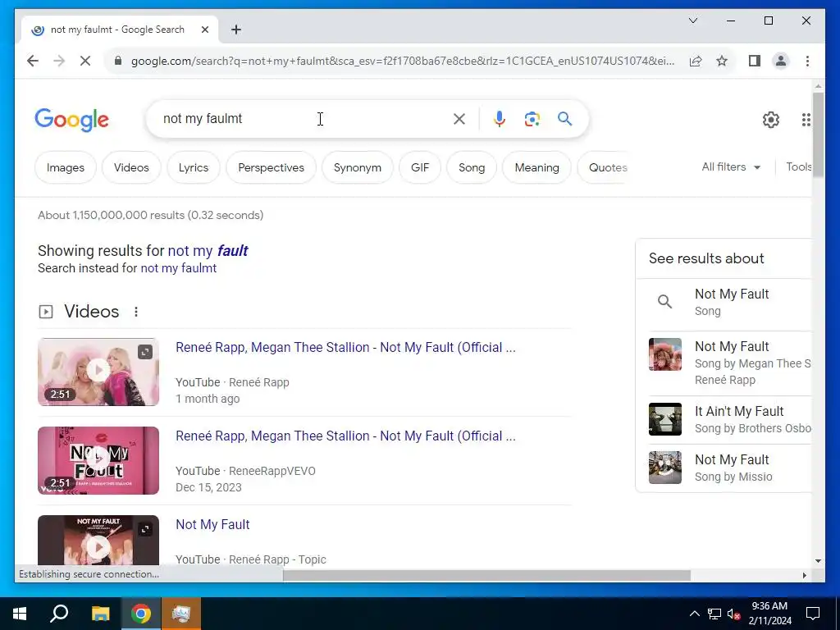Filter results by Images
Viewport: 840px width, 630px height.
tap(66, 167)
